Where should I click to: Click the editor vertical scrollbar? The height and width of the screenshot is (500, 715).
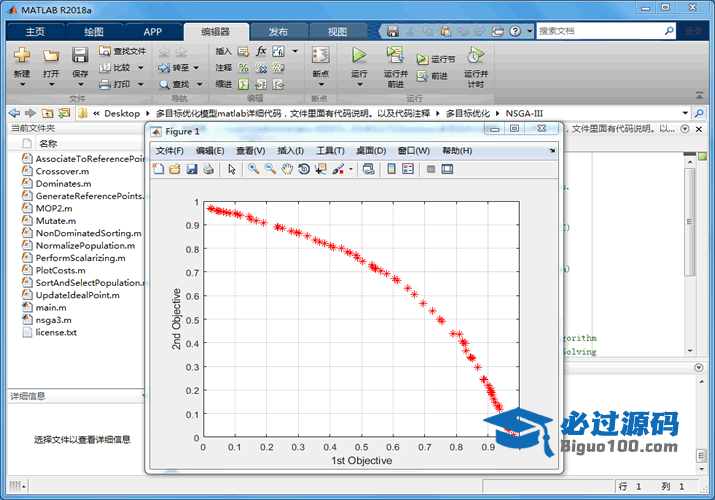tap(689, 222)
